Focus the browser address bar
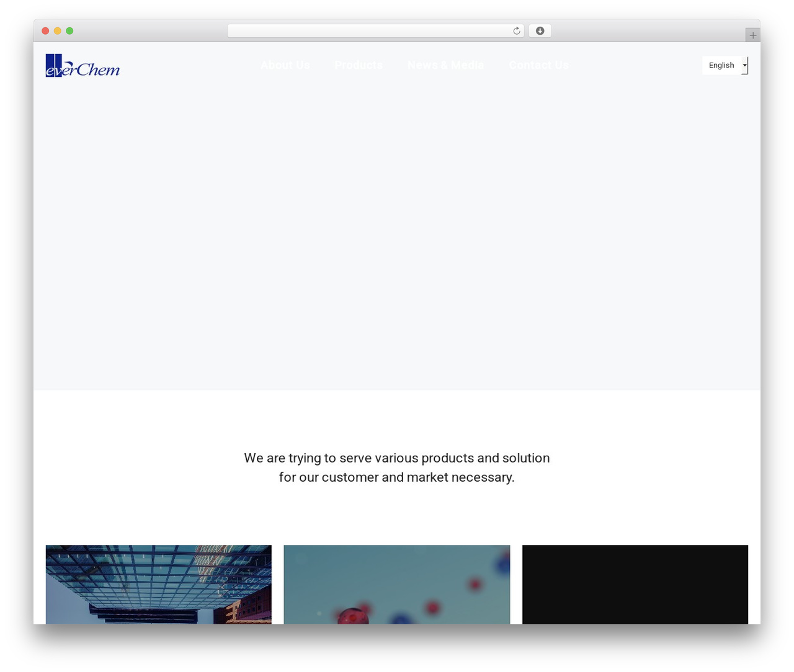Image resolution: width=794 pixels, height=672 pixels. pyautogui.click(x=375, y=31)
